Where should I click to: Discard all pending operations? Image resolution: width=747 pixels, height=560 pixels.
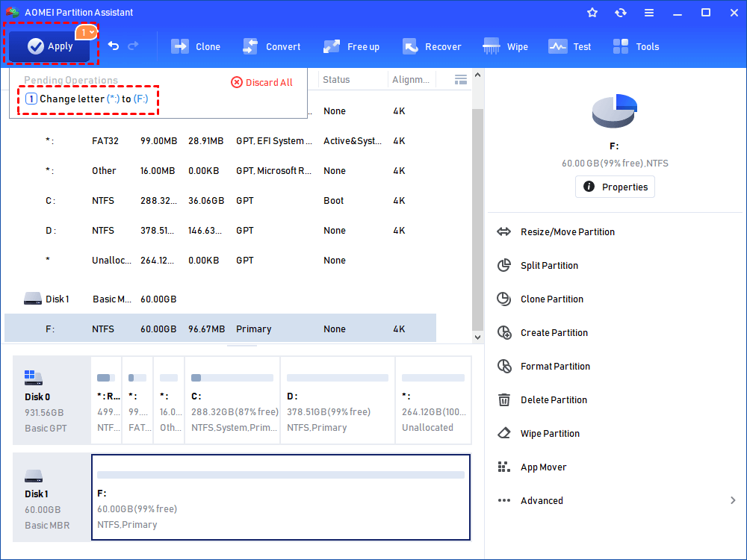(261, 82)
